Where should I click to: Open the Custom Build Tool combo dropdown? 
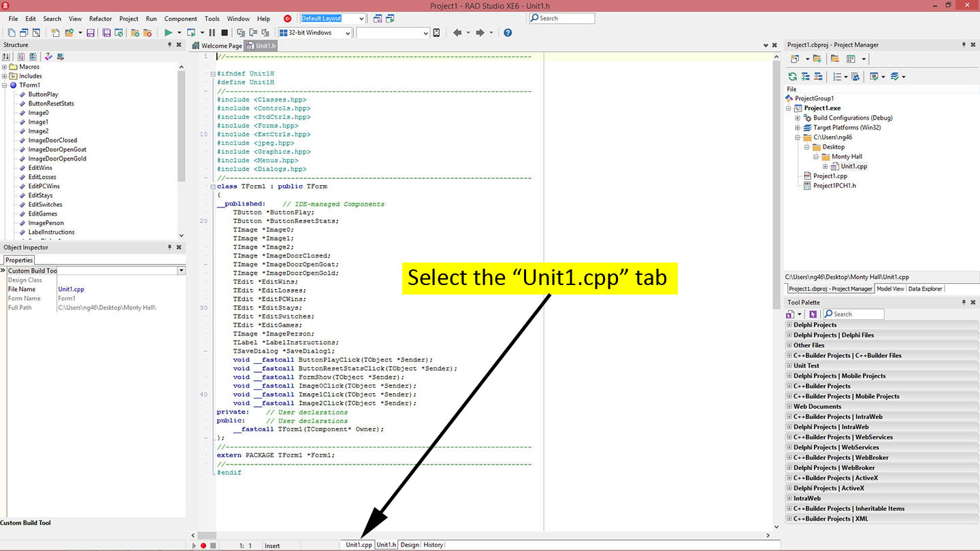pyautogui.click(x=181, y=271)
